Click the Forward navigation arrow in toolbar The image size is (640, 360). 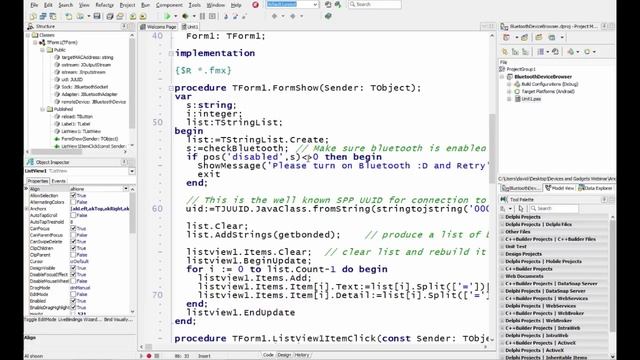pos(293,16)
